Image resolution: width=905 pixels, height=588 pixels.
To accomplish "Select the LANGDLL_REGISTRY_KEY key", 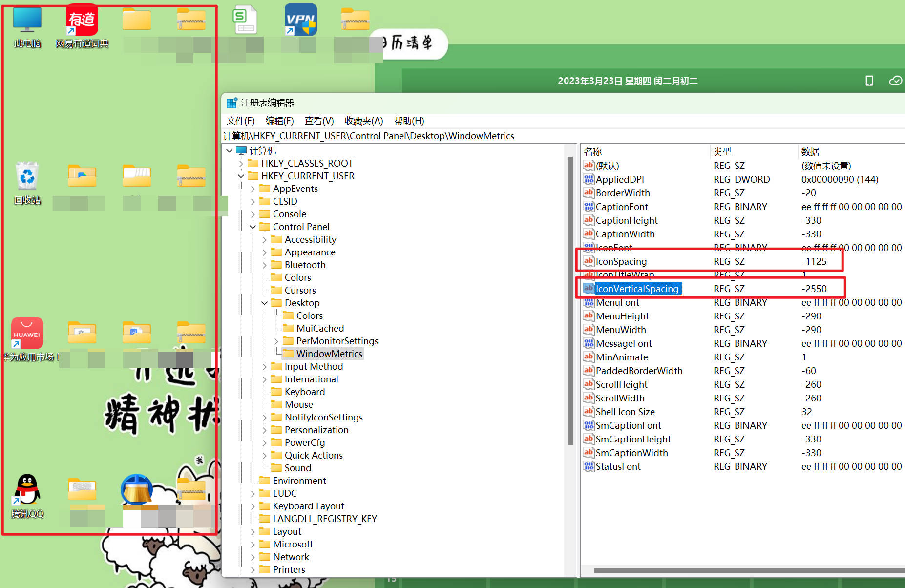I will click(x=325, y=519).
